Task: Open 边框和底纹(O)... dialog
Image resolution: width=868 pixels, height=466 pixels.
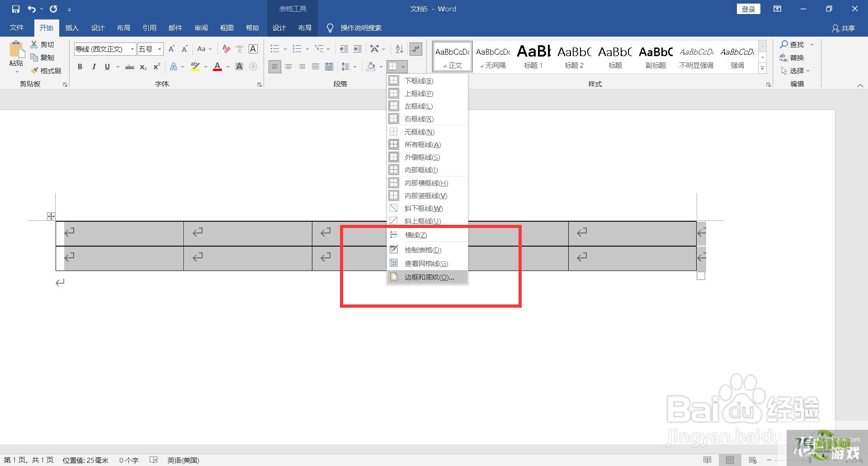Action: click(x=427, y=277)
